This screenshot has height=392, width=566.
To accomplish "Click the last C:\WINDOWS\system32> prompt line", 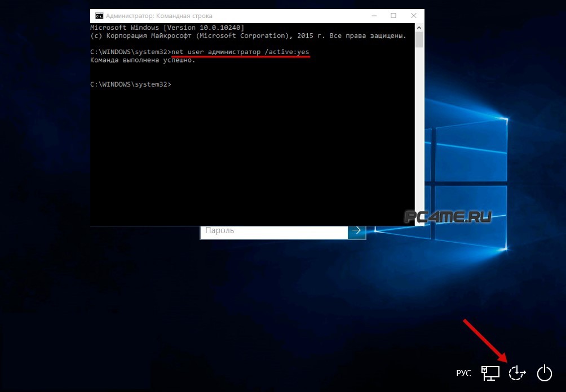I will 131,84.
